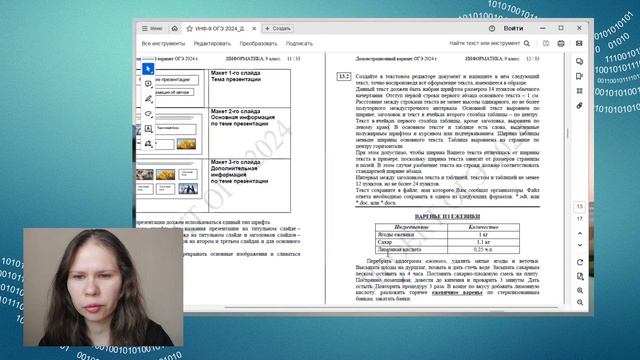Open the Подписать menu
640x360 pixels.
click(299, 43)
